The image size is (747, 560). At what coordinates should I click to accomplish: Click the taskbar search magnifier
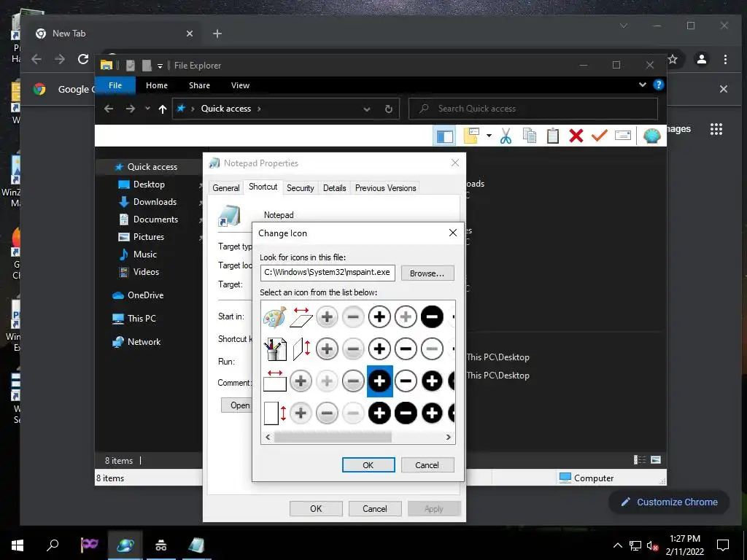pos(53,545)
